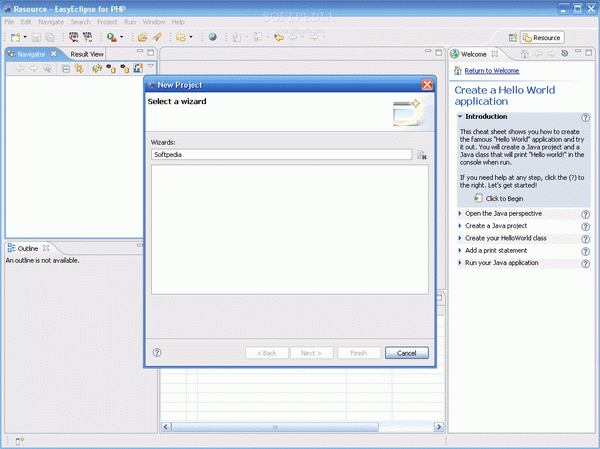
Task: Click help icon for Create a Java project
Action: click(x=585, y=227)
